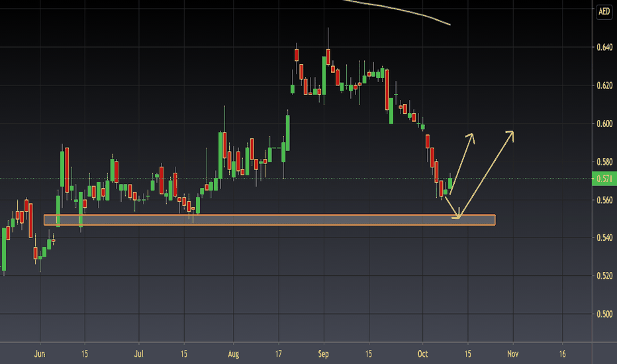The width and height of the screenshot is (617, 364).
Task: Click the tall green candle in early September
Action: pyautogui.click(x=324, y=75)
